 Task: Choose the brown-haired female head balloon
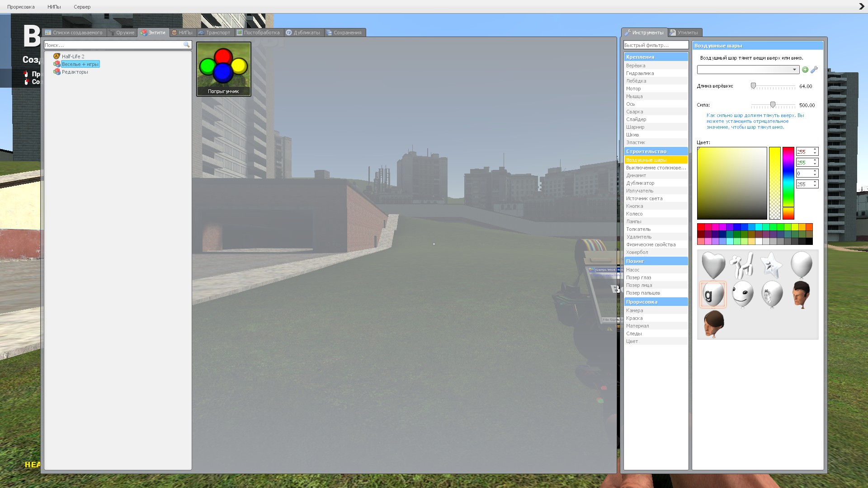pyautogui.click(x=713, y=324)
